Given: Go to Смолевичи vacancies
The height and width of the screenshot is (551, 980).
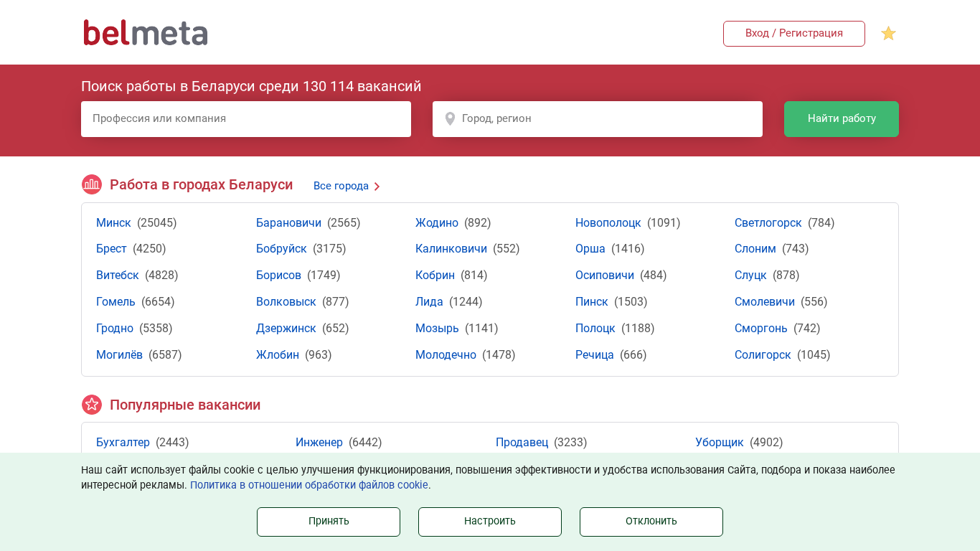Looking at the screenshot, I should coord(765,302).
